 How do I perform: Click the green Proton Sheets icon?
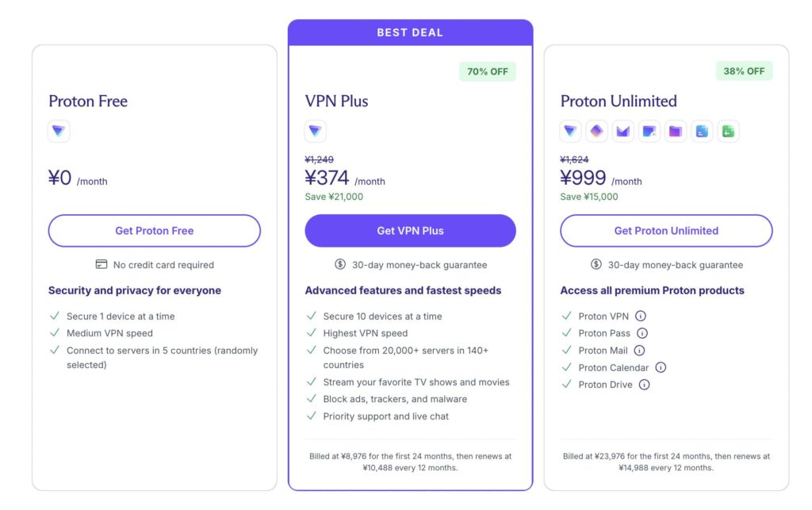[728, 131]
